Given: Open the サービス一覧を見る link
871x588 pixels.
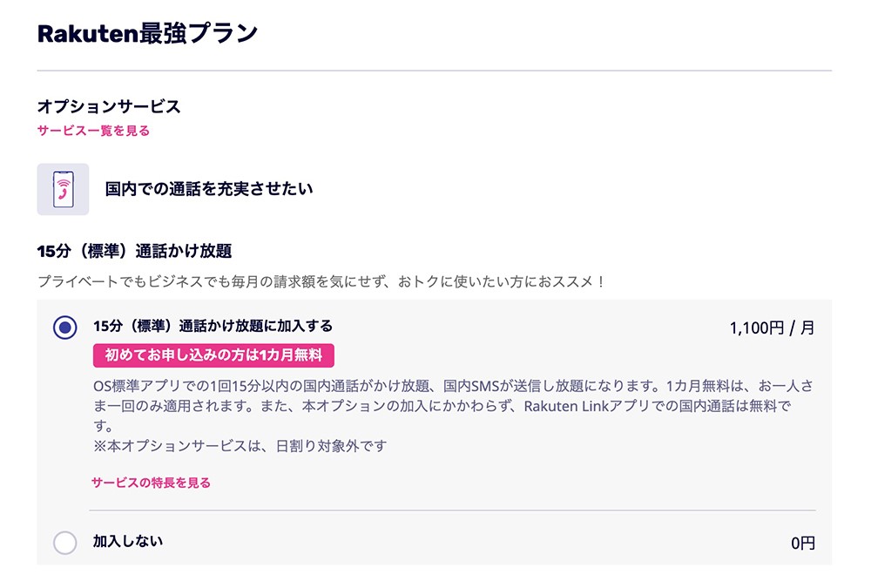Looking at the screenshot, I should 93,131.
